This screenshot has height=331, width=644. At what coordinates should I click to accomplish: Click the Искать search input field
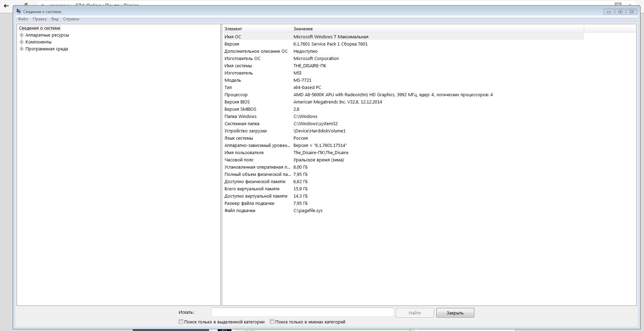[303, 312]
